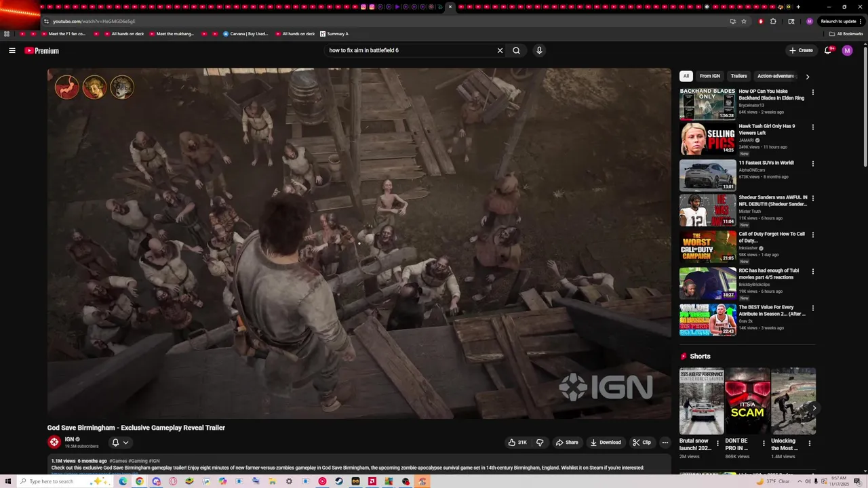Open options for Call of Duty video
Image resolution: width=868 pixels, height=488 pixels.
[x=813, y=235]
